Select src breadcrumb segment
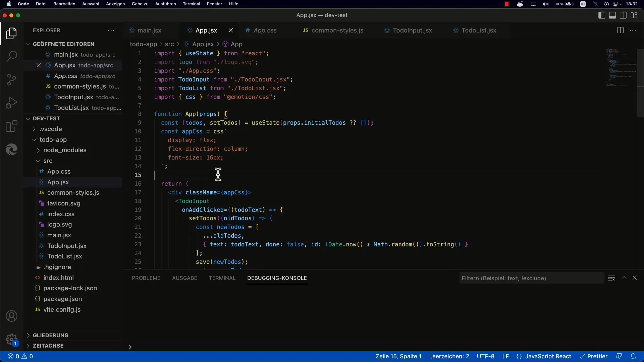This screenshot has height=362, width=644. [x=169, y=44]
